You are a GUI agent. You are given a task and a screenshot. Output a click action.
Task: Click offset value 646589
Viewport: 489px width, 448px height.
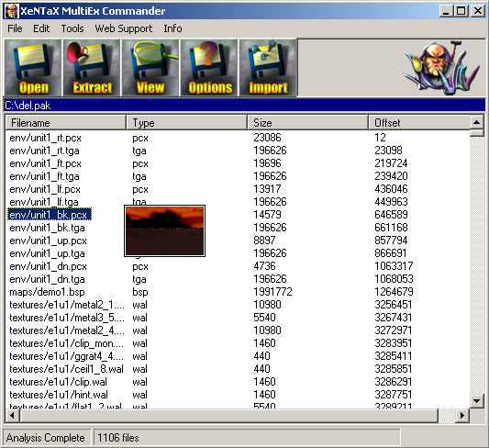tap(391, 215)
